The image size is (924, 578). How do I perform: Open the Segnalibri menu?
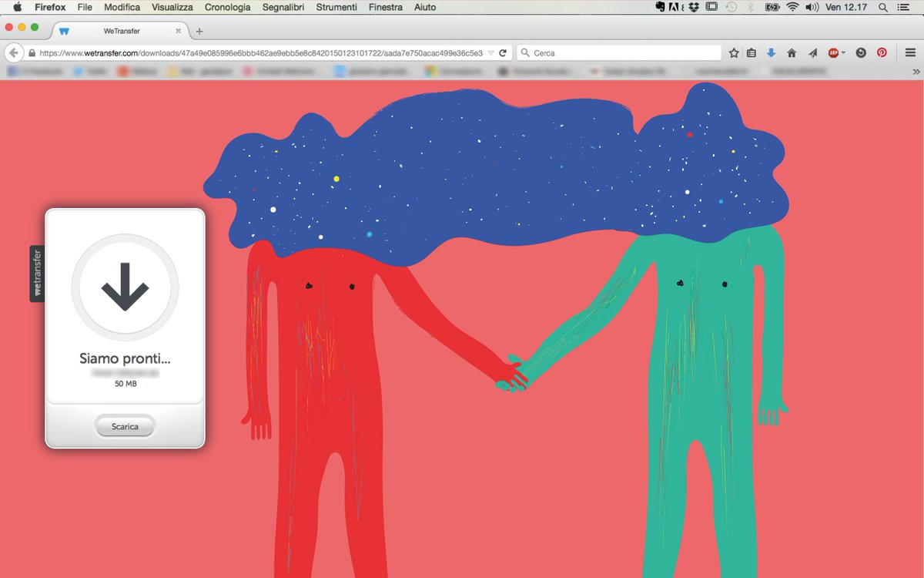tap(284, 7)
